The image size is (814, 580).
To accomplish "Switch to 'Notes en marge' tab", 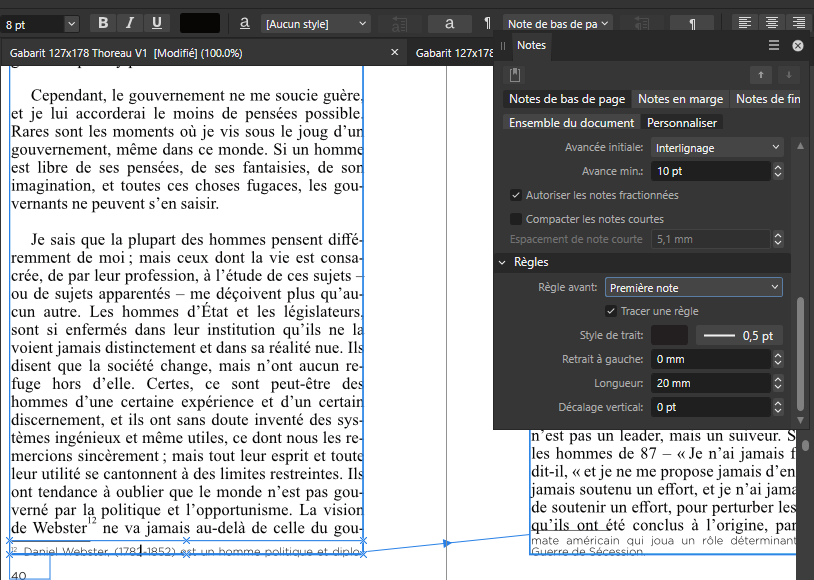I will tap(680, 99).
